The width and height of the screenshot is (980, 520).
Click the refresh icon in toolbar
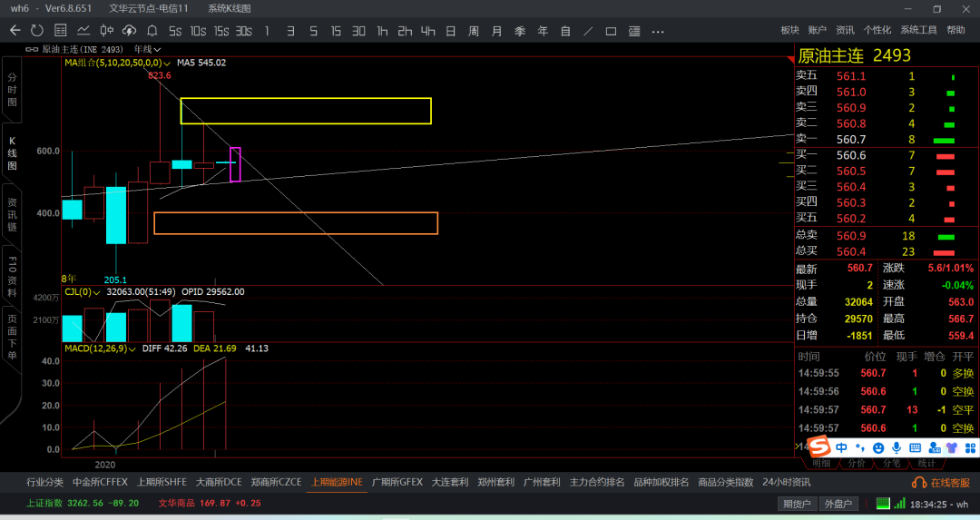click(x=37, y=31)
